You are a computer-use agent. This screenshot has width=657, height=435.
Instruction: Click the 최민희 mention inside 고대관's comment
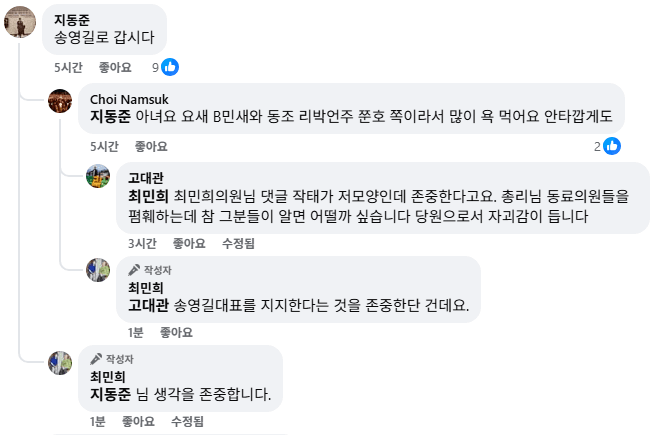point(149,195)
